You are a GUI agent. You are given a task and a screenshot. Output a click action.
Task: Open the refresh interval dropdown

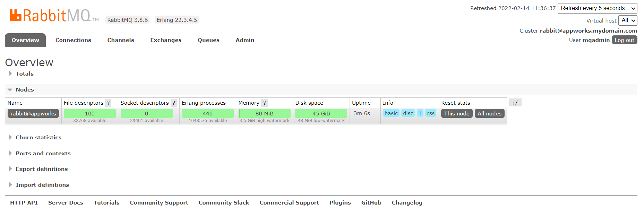click(597, 8)
